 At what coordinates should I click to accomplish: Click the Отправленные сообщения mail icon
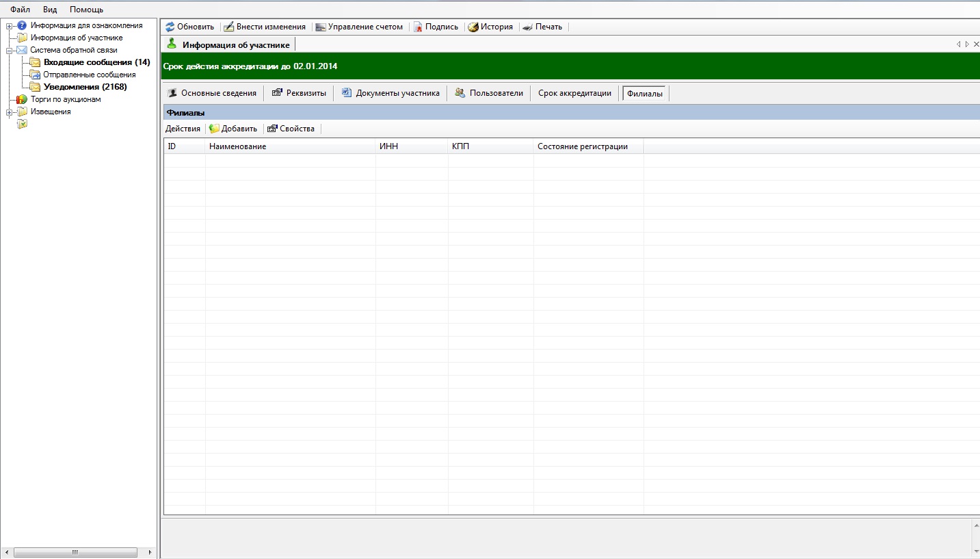pos(35,75)
